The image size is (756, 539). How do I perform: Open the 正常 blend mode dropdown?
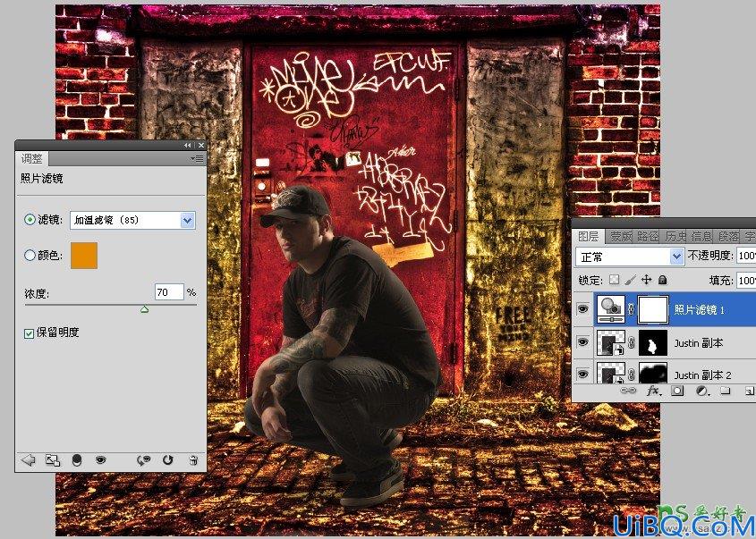click(629, 257)
